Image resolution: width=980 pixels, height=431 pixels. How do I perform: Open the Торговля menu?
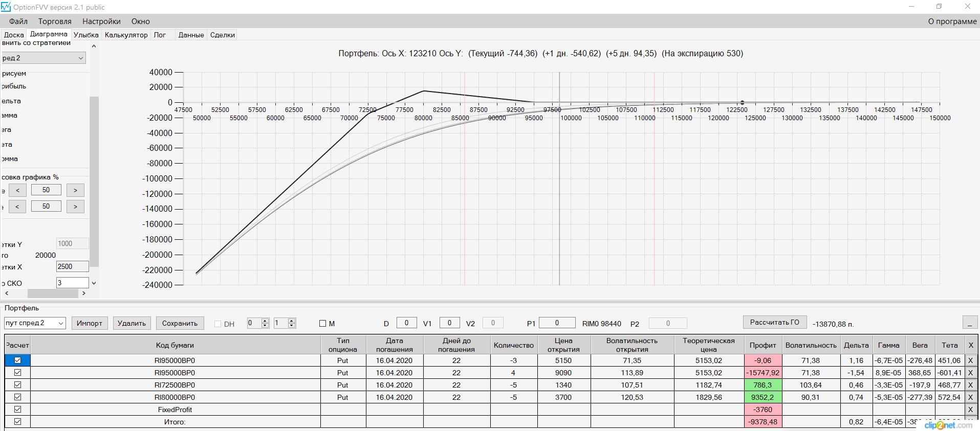[55, 21]
